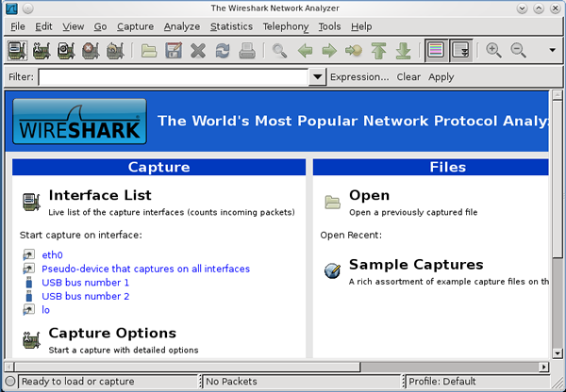The image size is (566, 392).
Task: Close the capture file X toolbar icon
Action: (198, 51)
